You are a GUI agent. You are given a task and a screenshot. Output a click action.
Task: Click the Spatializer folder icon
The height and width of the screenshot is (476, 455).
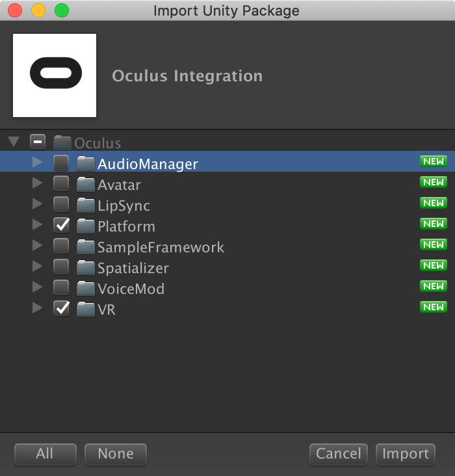point(86,268)
